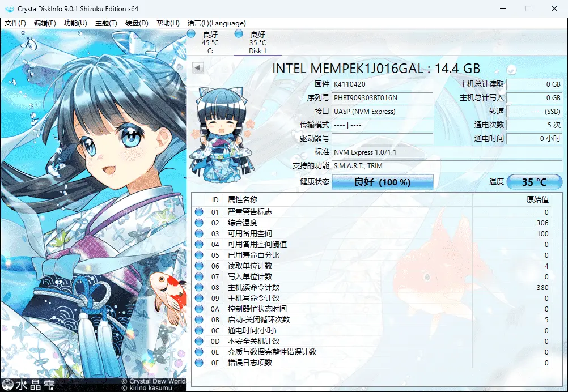
Task: Click the blue health icon on the C: drive tab
Action: pos(191,33)
